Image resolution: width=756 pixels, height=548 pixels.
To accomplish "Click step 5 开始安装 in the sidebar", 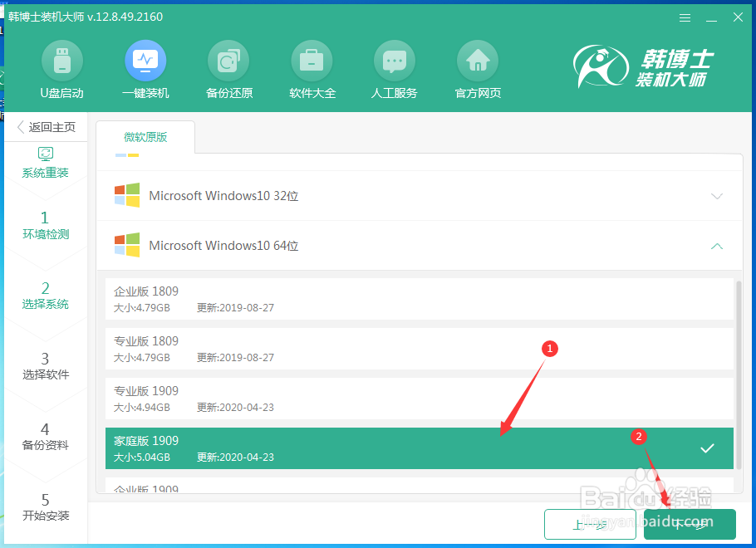I will [x=47, y=506].
